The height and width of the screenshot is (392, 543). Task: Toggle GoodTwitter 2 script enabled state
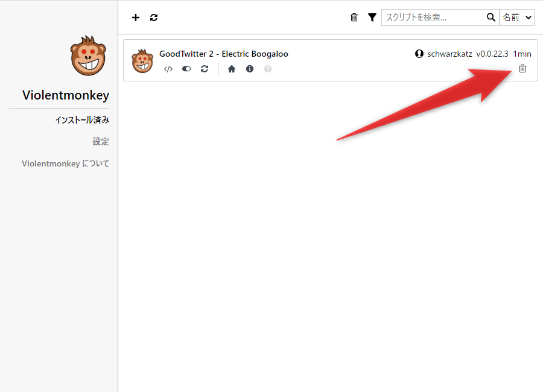(x=186, y=69)
